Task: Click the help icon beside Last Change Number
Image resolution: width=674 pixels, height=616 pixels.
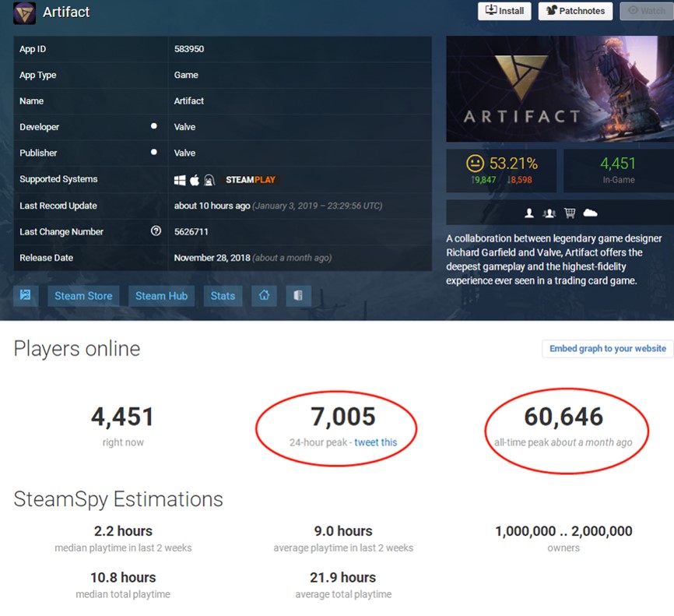Action: pyautogui.click(x=156, y=231)
